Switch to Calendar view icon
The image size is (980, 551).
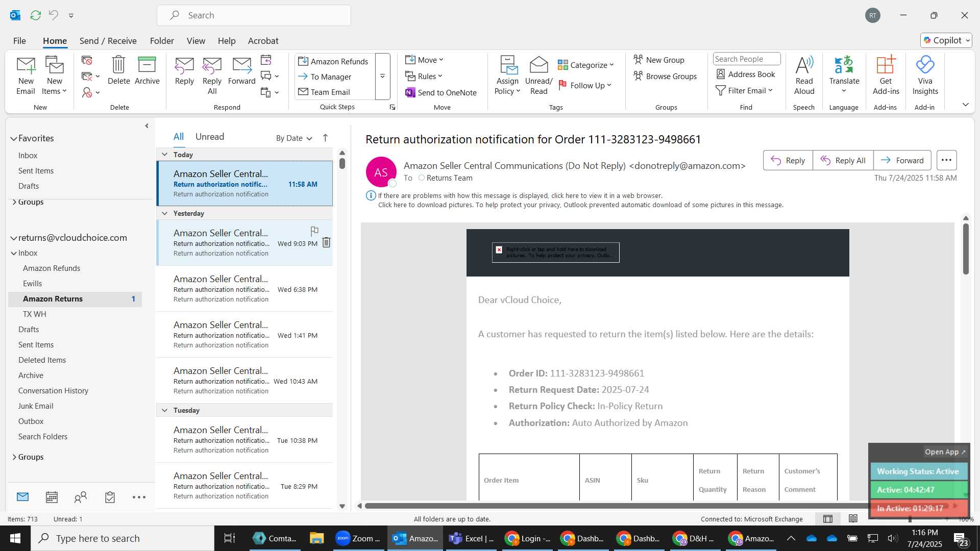[52, 497]
